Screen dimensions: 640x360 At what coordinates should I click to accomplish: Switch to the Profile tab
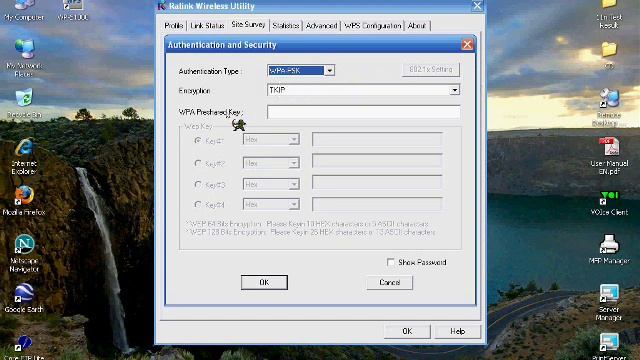[x=173, y=25]
